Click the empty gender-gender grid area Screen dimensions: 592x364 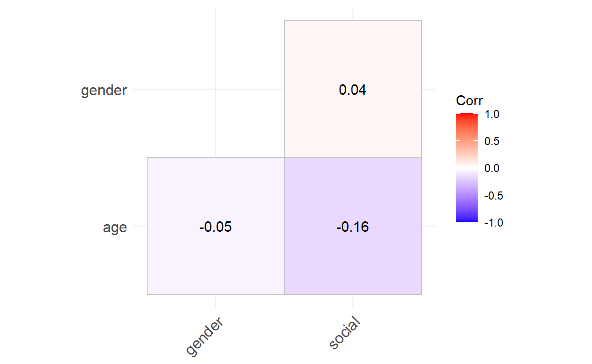215,89
